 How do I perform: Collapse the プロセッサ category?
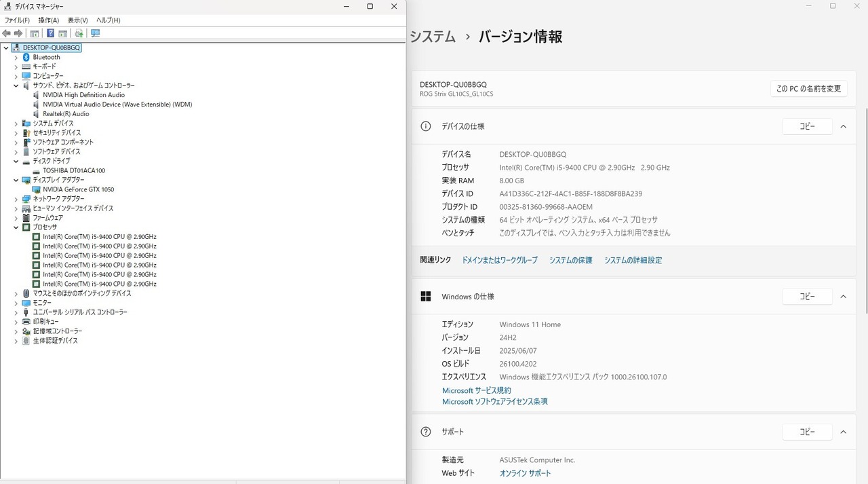click(16, 227)
